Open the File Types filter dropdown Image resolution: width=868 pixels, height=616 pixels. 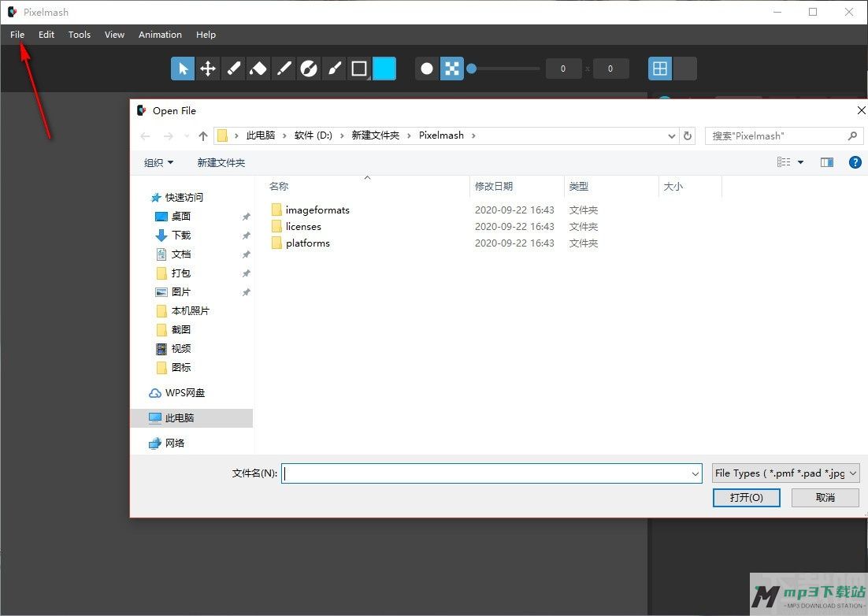click(x=785, y=473)
